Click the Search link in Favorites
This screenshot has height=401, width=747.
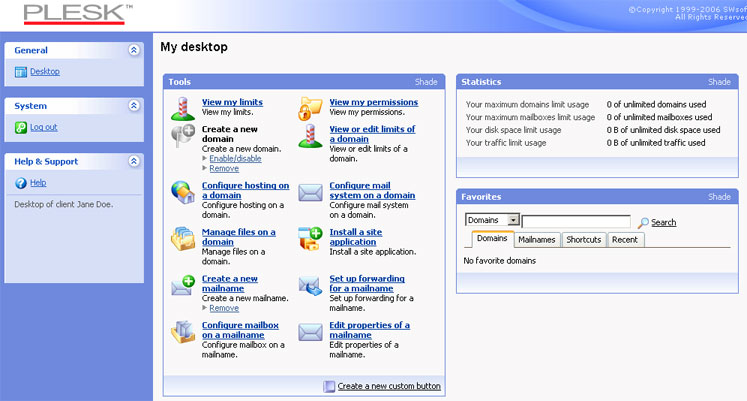664,222
